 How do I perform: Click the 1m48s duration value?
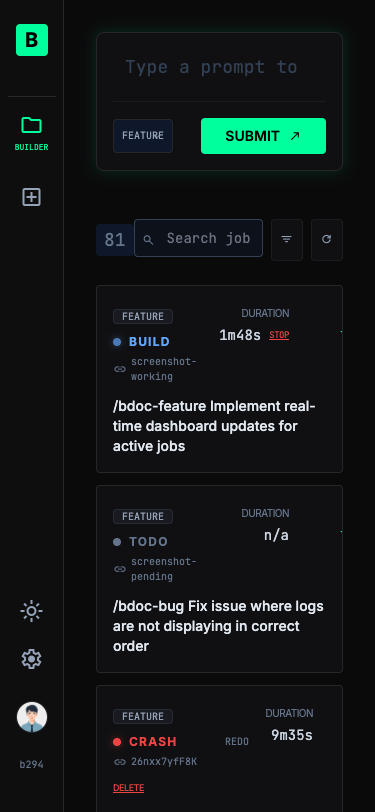coord(240,336)
